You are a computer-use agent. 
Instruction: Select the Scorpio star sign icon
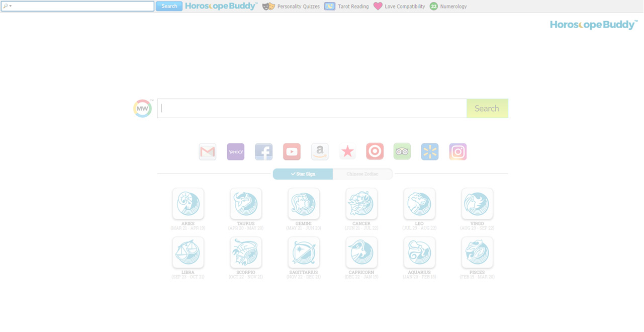click(246, 253)
